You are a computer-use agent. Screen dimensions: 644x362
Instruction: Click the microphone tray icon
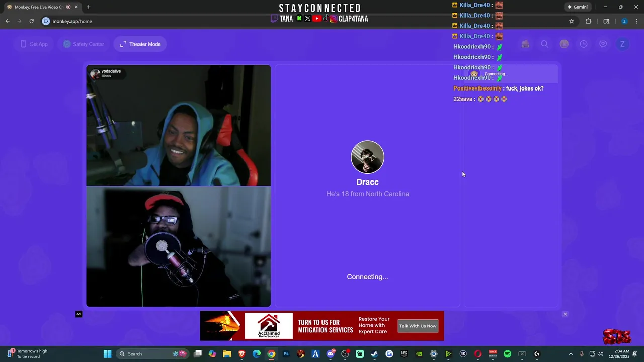[582, 354]
